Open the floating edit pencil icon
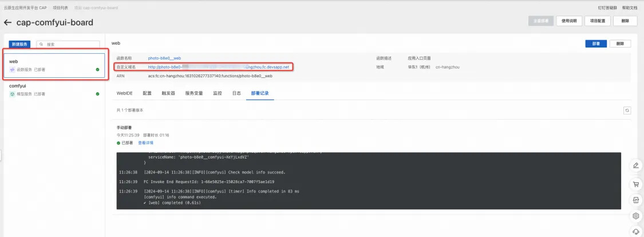 [x=636, y=165]
